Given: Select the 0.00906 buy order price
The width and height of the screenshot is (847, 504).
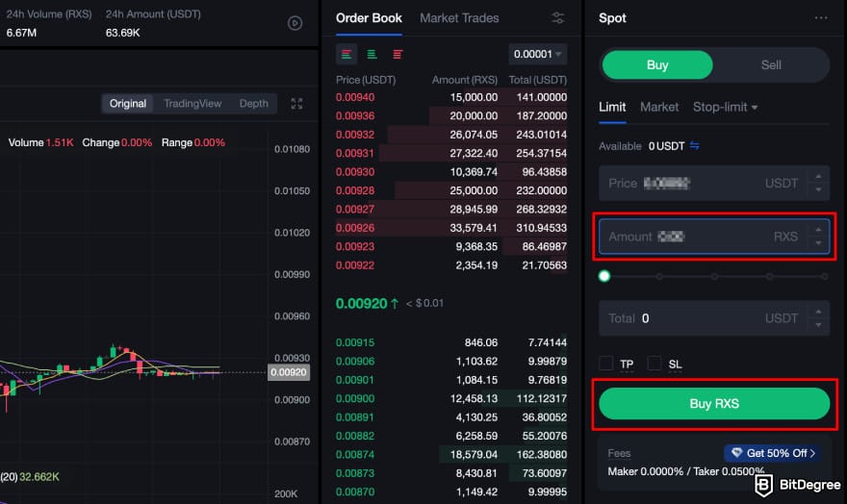Looking at the screenshot, I should pyautogui.click(x=355, y=361).
